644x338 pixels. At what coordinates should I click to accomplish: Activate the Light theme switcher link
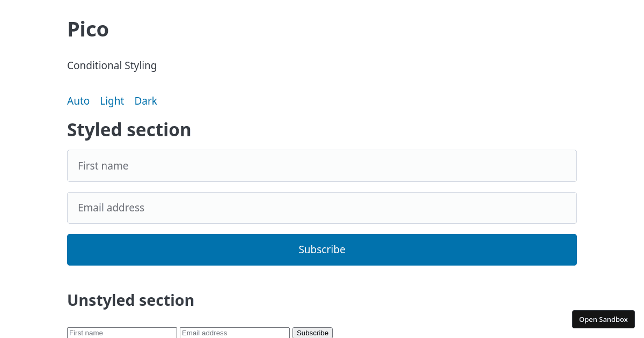click(112, 101)
